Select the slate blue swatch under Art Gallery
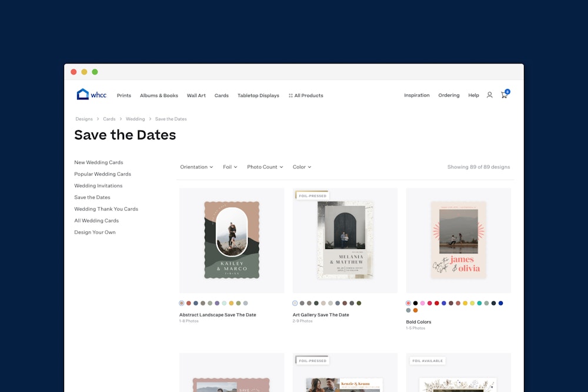The height and width of the screenshot is (392, 588). tap(338, 303)
